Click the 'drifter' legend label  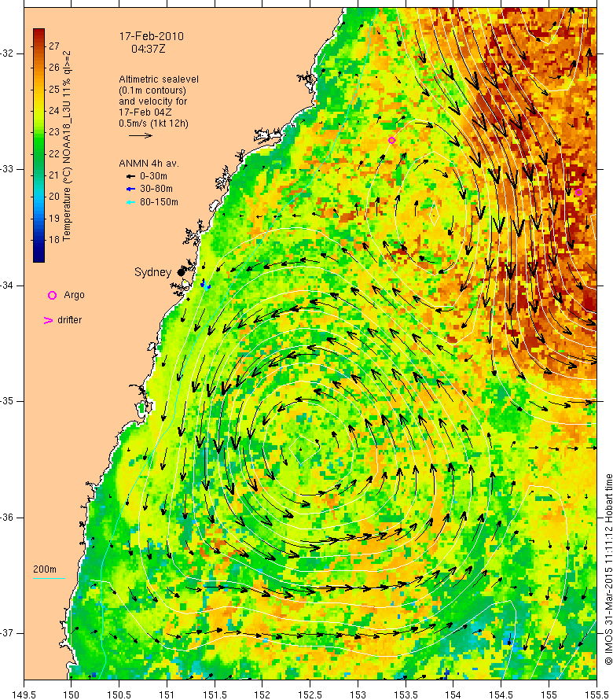[x=70, y=320]
